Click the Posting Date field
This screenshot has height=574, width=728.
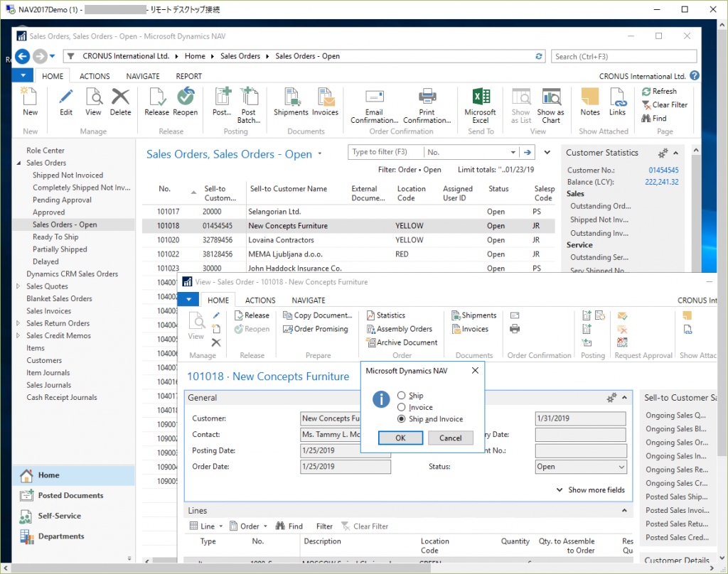[x=346, y=450]
